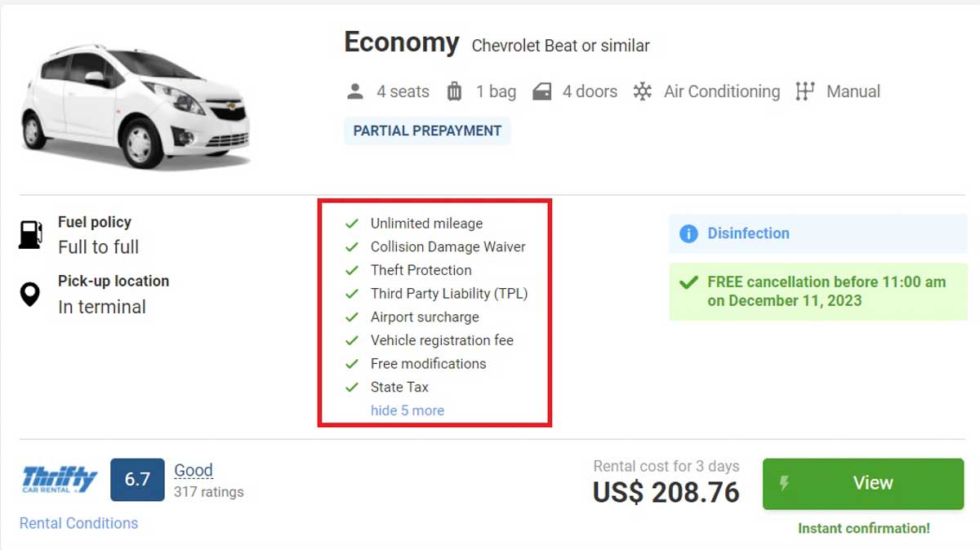
Task: Click the passenger seats icon
Action: coord(354,91)
